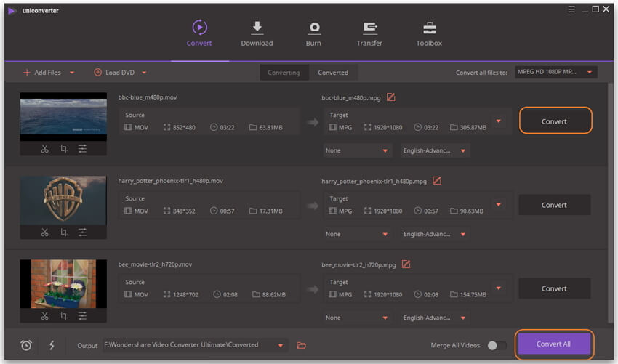618x364 pixels.
Task: Open the Output path dropdown
Action: coord(281,346)
